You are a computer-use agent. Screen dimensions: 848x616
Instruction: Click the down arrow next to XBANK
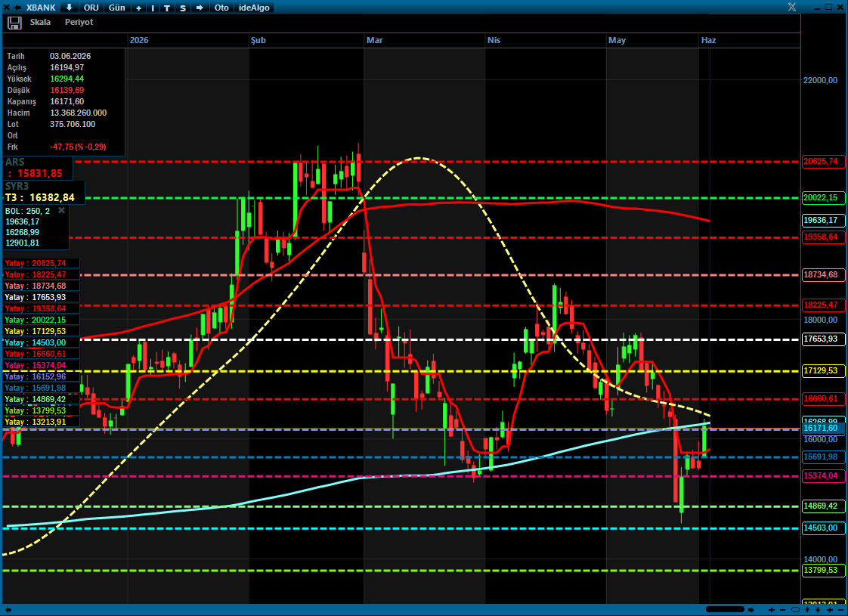[70, 8]
